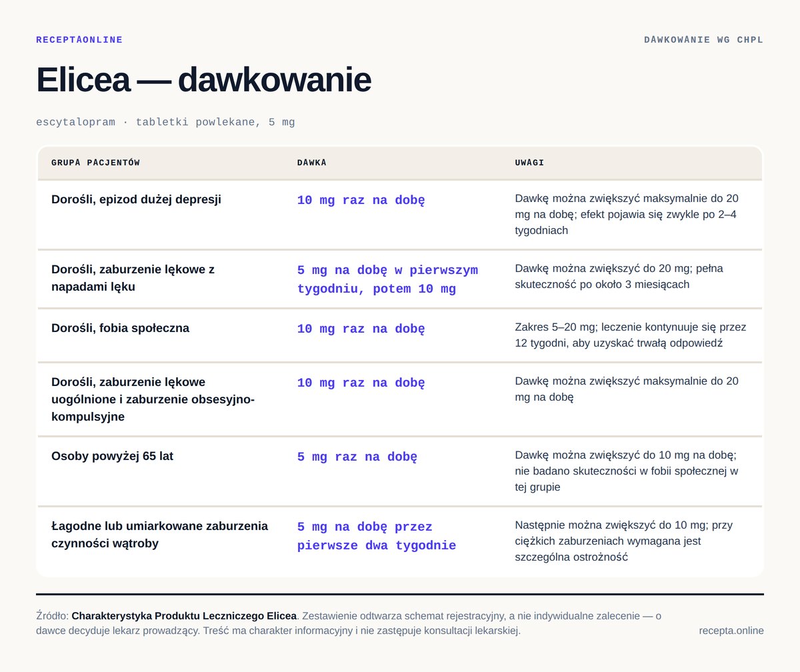This screenshot has height=672, width=800.
Task: Click the note for the zaburzenie lękowe uogólnione row
Action: pos(627,389)
